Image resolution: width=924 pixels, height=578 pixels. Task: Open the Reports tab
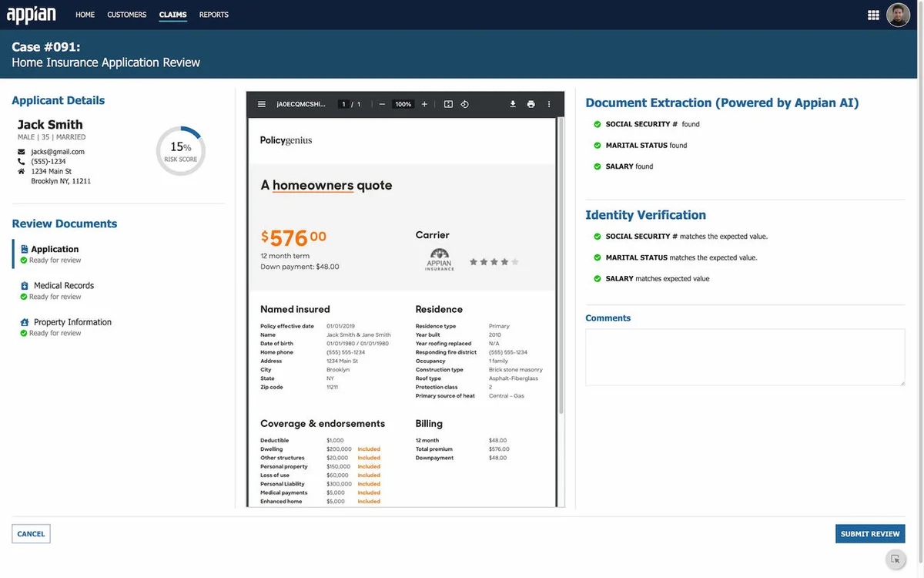point(213,15)
